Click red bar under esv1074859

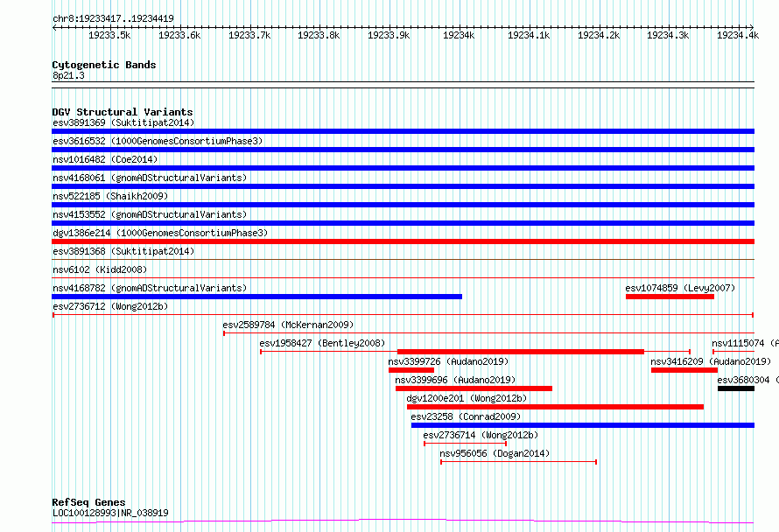670,297
